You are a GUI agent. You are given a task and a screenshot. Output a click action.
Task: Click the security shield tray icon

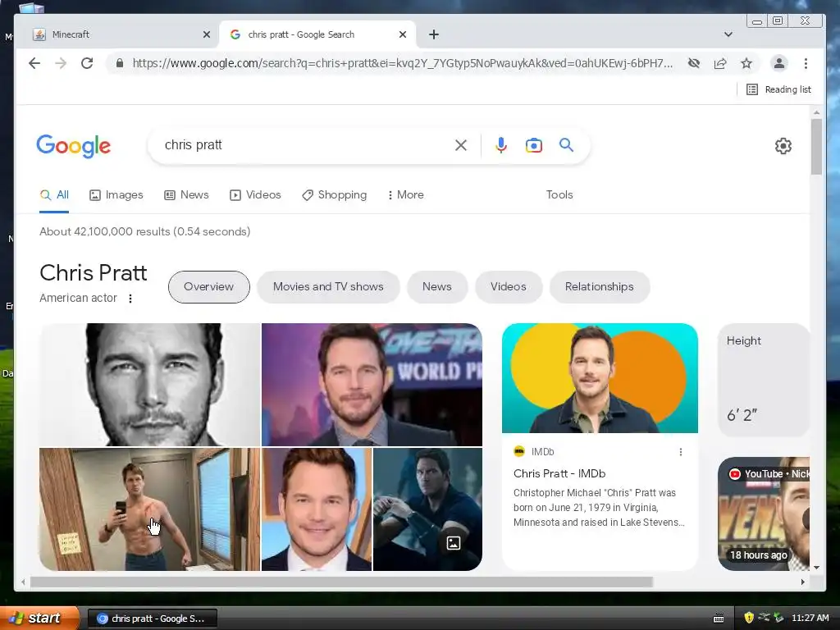click(x=748, y=618)
